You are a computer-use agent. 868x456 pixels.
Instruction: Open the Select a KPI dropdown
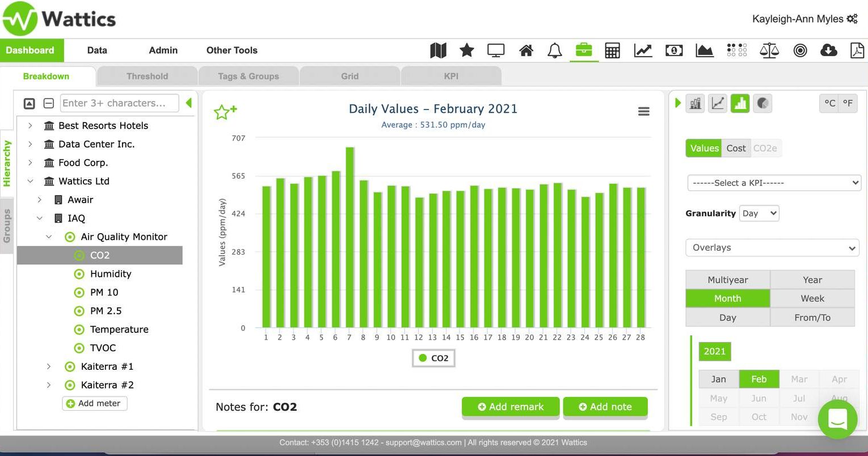pos(774,183)
